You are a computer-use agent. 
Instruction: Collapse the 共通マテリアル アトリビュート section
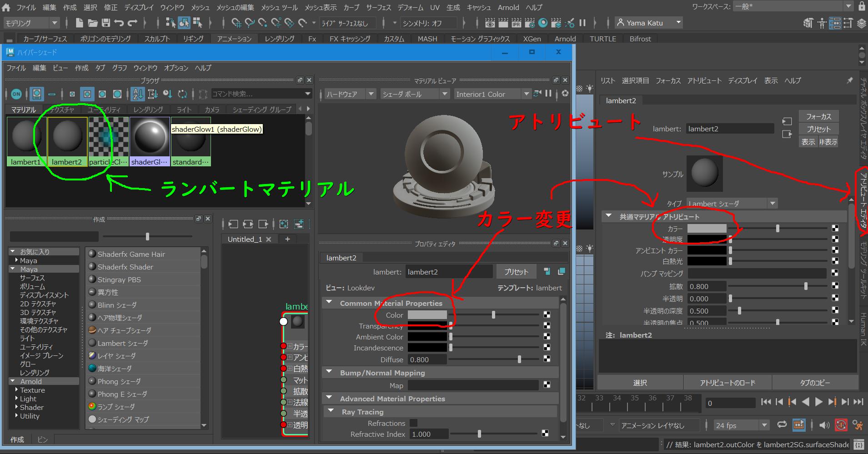coord(608,216)
